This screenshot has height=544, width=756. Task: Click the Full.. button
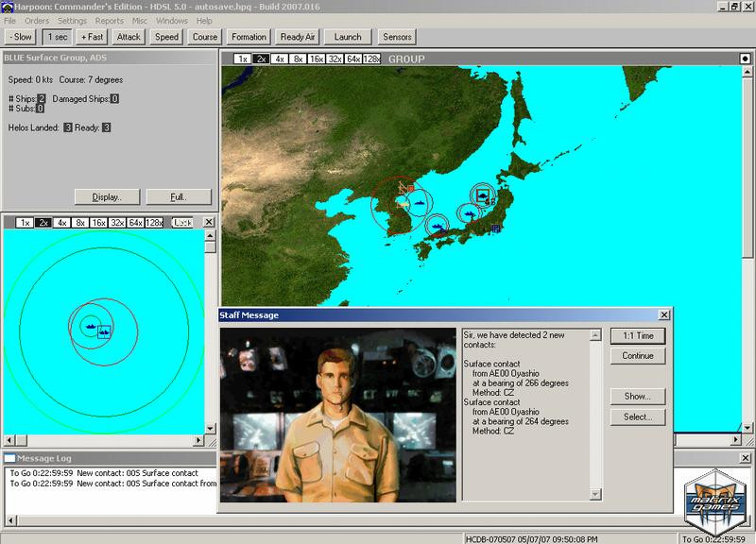179,197
